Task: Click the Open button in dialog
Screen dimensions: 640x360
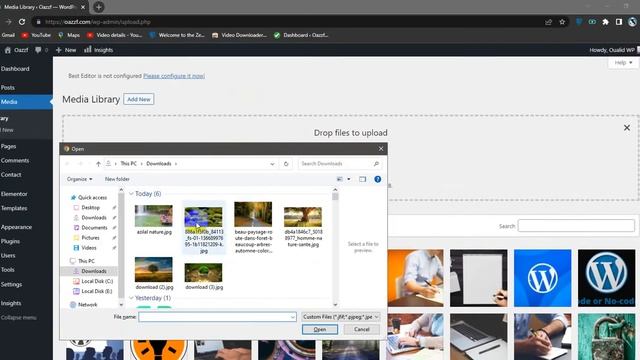Action: tap(320, 329)
